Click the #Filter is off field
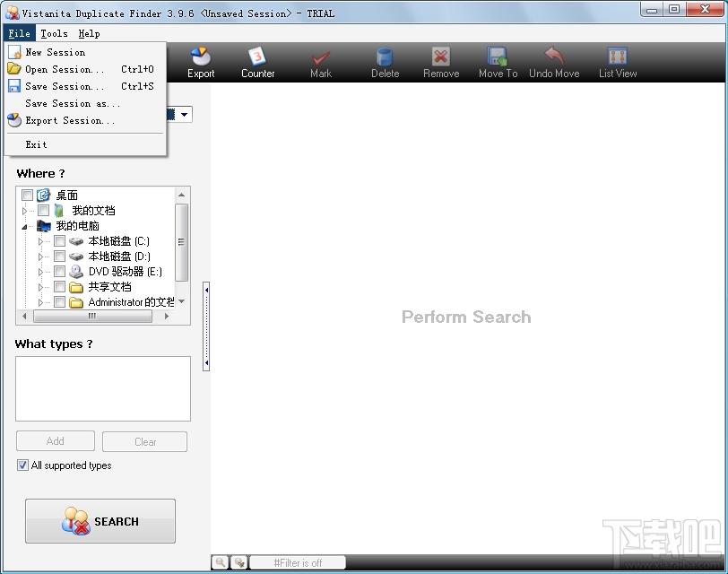The width and height of the screenshot is (728, 574). [x=298, y=563]
